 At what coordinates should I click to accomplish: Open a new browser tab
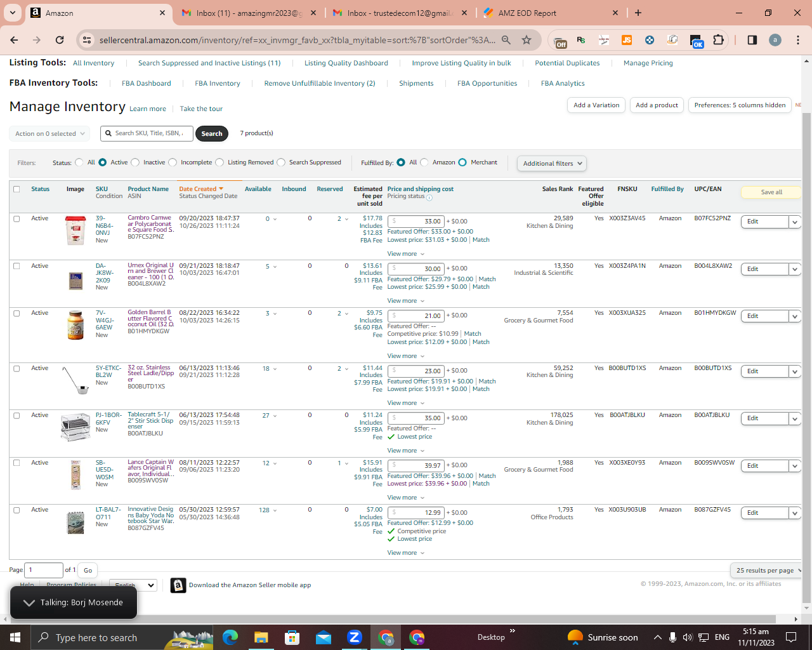tap(638, 13)
